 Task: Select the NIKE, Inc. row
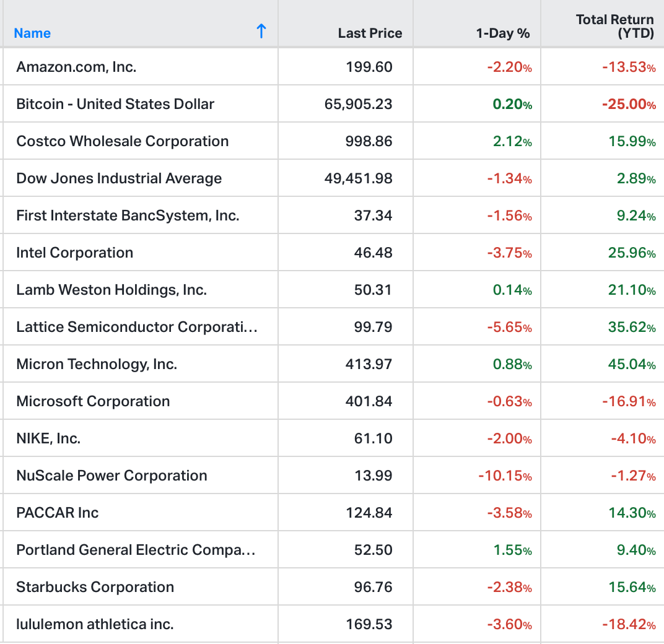48,438
